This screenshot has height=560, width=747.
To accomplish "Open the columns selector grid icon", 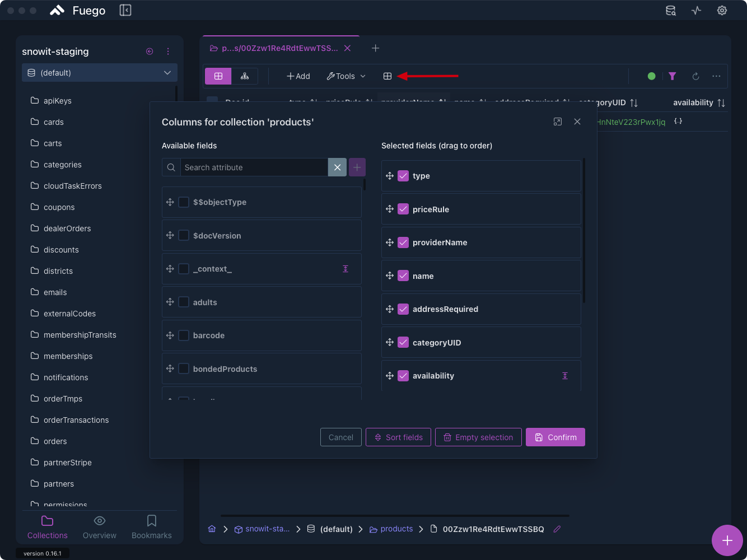I will coord(387,76).
